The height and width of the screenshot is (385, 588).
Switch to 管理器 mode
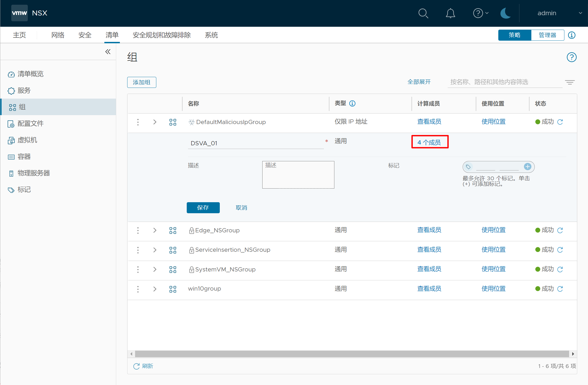click(547, 35)
